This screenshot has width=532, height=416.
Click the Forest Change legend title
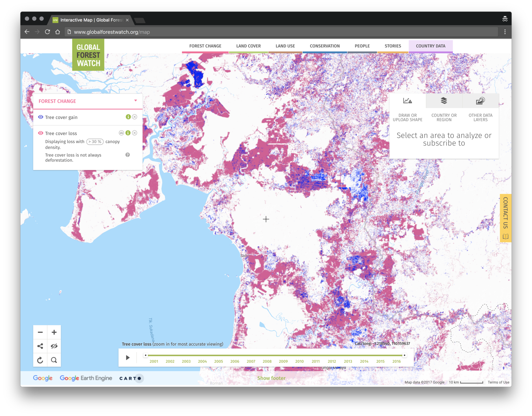[x=57, y=101]
